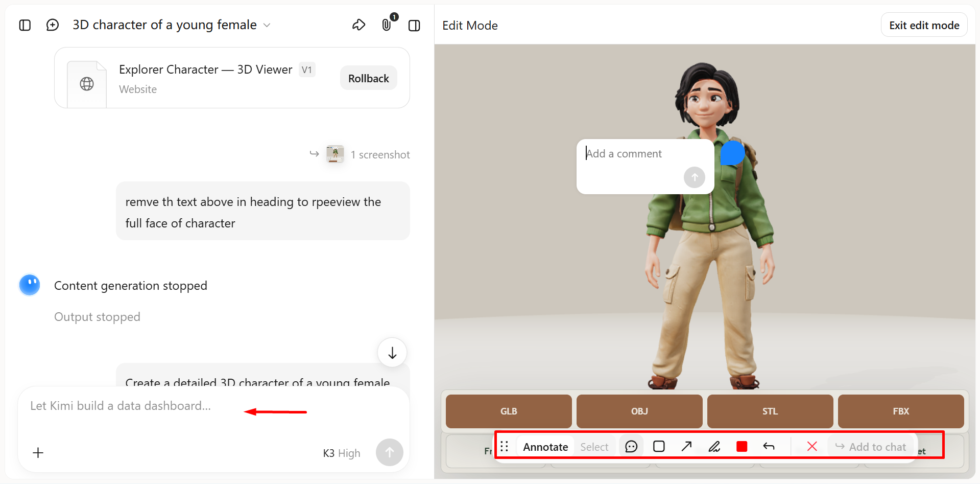Clear annotations with red X icon
The image size is (980, 484).
coord(812,447)
